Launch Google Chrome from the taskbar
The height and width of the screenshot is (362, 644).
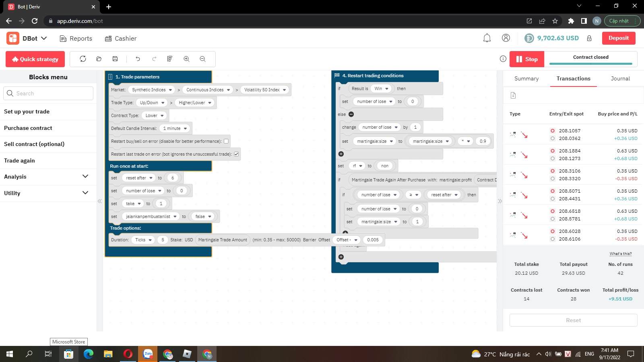pos(168,354)
